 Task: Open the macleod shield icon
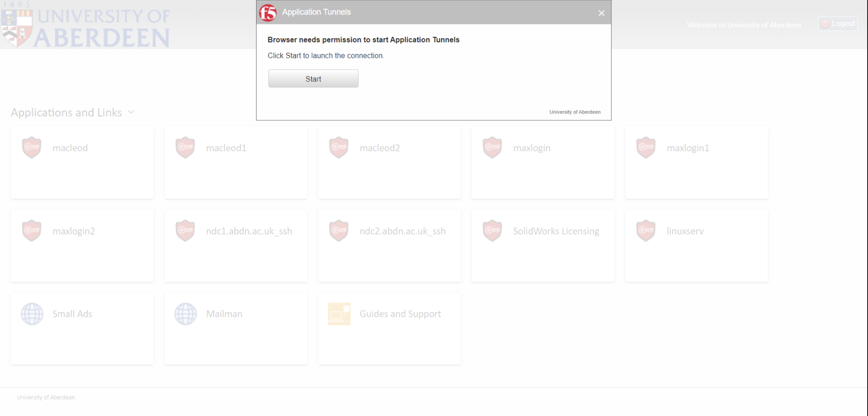[32, 148]
